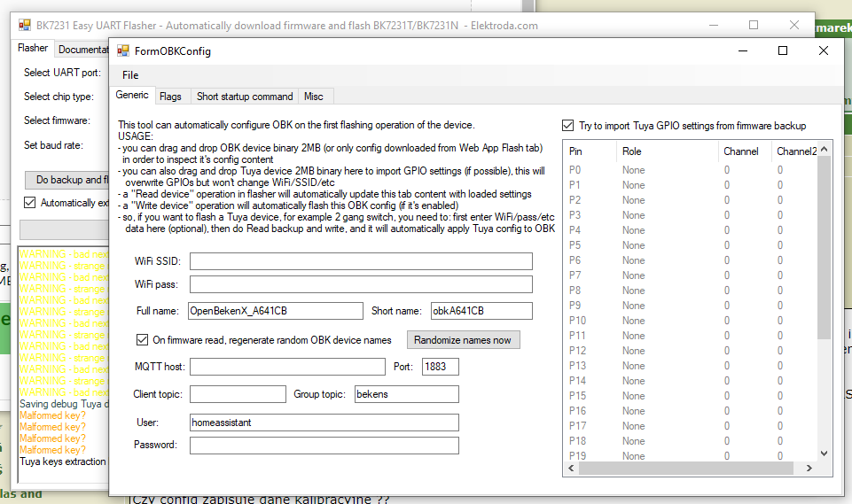Click the Channel2 column header
Image resolution: width=852 pixels, height=504 pixels.
pyautogui.click(x=794, y=151)
